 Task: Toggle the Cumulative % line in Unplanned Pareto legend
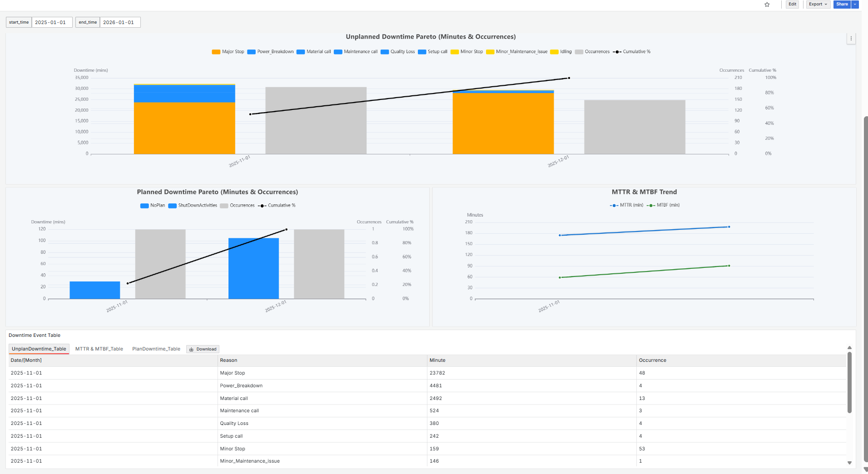[631, 52]
